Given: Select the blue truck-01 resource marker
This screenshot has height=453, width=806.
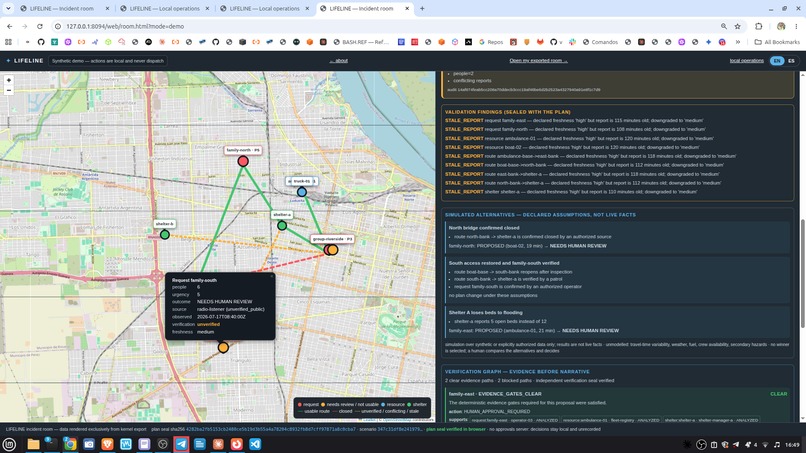Looking at the screenshot, I should [302, 192].
